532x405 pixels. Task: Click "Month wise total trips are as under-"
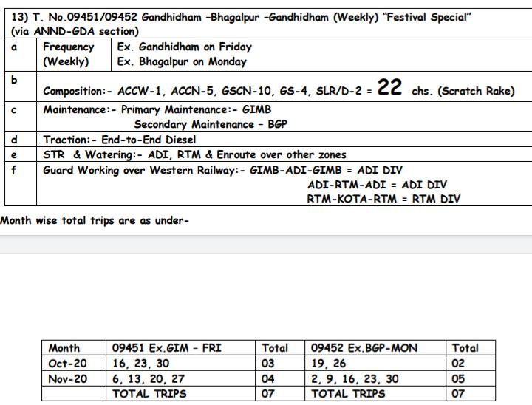pos(95,220)
